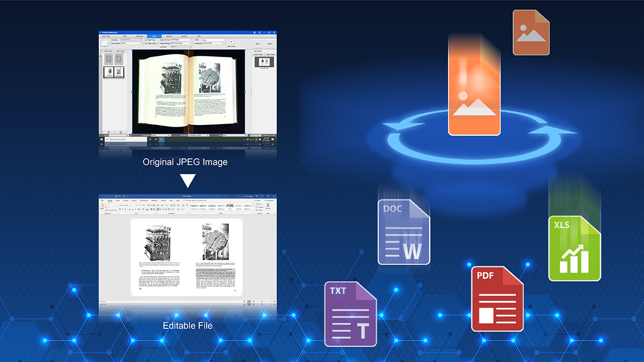This screenshot has height=362, width=644.
Task: Click the Dictate microphone icon in Word
Action: 268,206
